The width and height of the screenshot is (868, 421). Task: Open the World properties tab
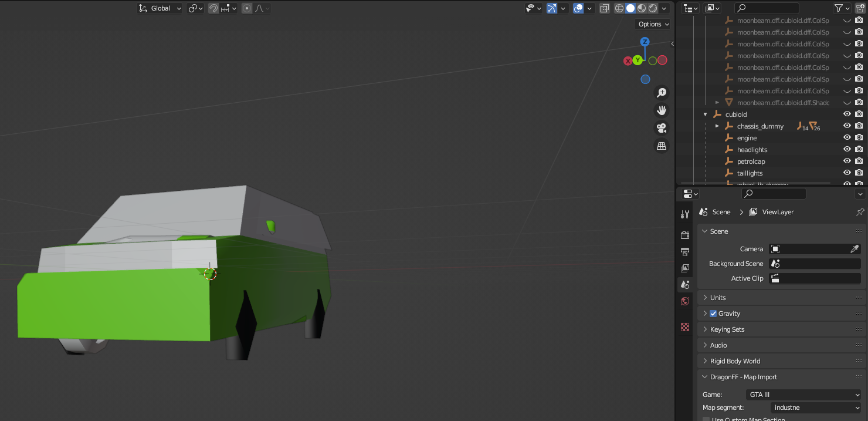tap(684, 301)
